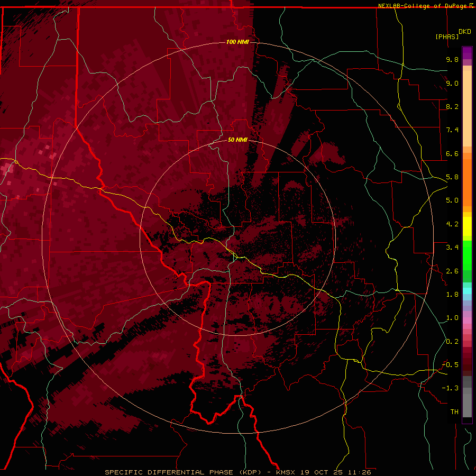The width and height of the screenshot is (476, 476).
Task: Click the -1.3 scale value
Action: pyautogui.click(x=450, y=388)
